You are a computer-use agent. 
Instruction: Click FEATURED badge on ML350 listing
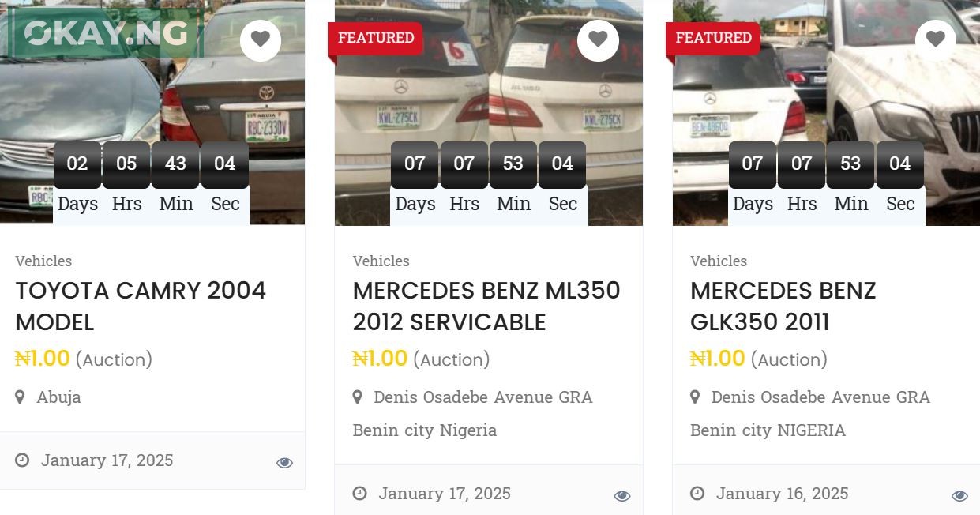pos(376,38)
